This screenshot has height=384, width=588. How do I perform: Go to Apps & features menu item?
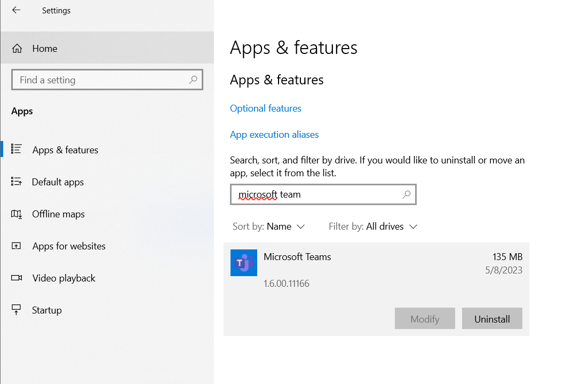tap(65, 150)
